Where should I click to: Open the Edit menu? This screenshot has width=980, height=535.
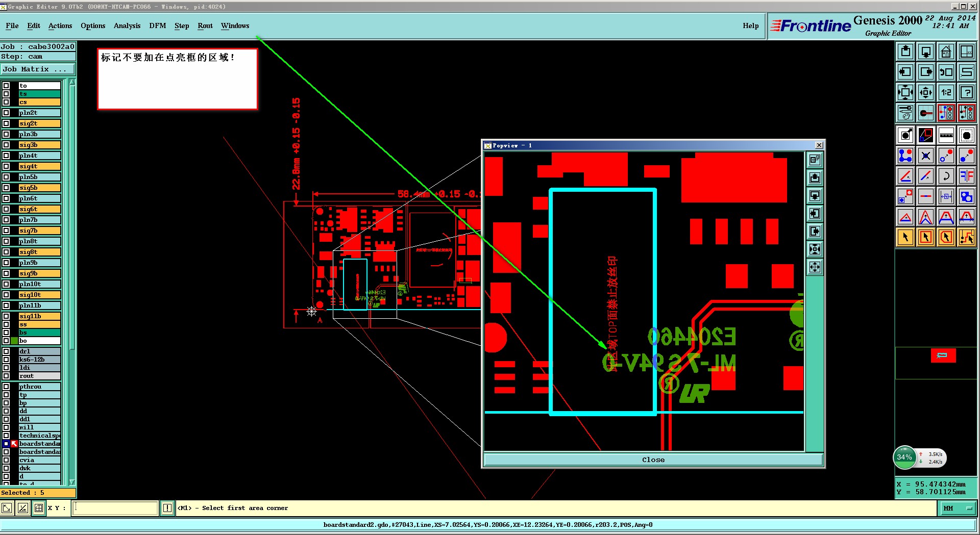(34, 26)
